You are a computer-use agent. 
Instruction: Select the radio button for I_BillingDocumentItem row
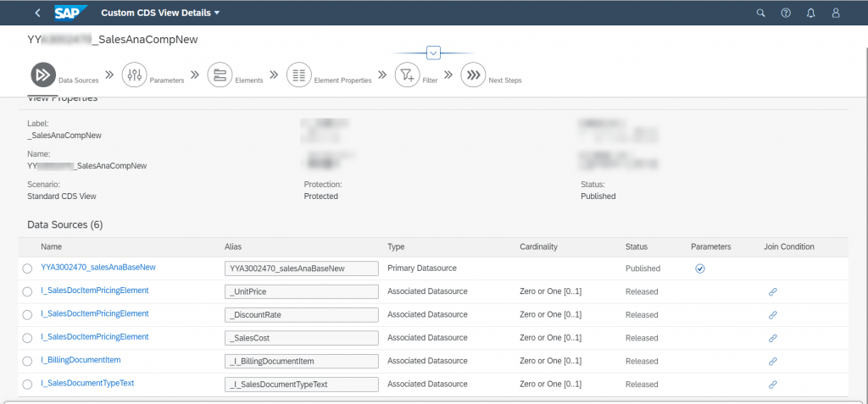(27, 362)
